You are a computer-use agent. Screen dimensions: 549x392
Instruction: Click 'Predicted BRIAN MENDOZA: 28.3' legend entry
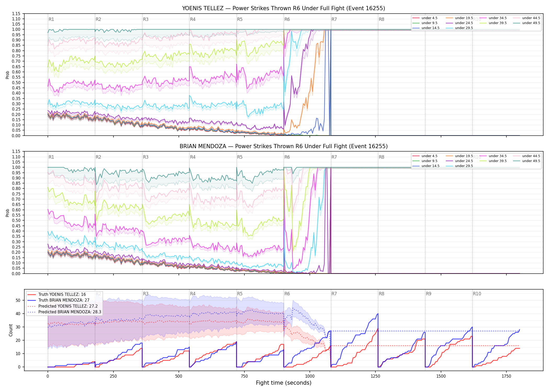click(64, 312)
